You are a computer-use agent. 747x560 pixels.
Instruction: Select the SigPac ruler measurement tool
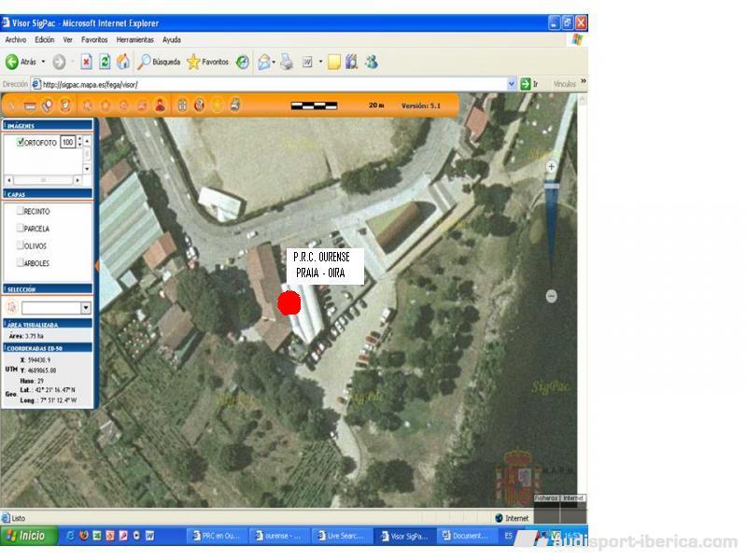click(x=30, y=105)
